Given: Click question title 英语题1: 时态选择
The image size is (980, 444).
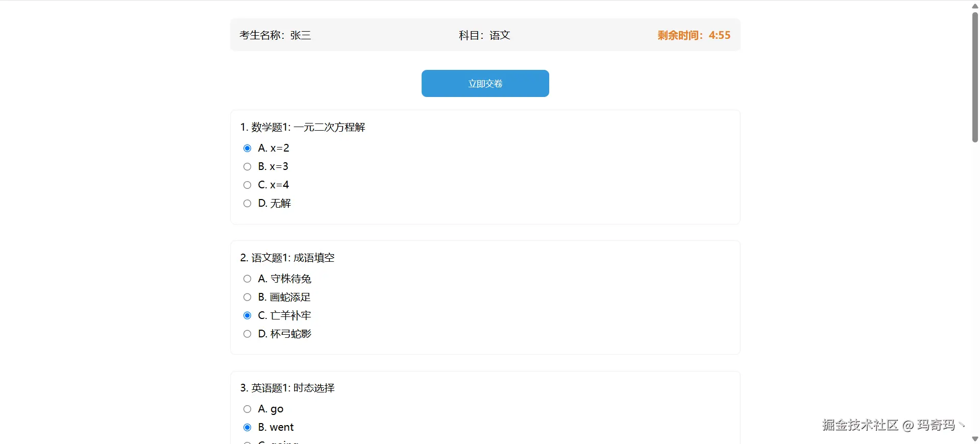Looking at the screenshot, I should click(x=287, y=388).
